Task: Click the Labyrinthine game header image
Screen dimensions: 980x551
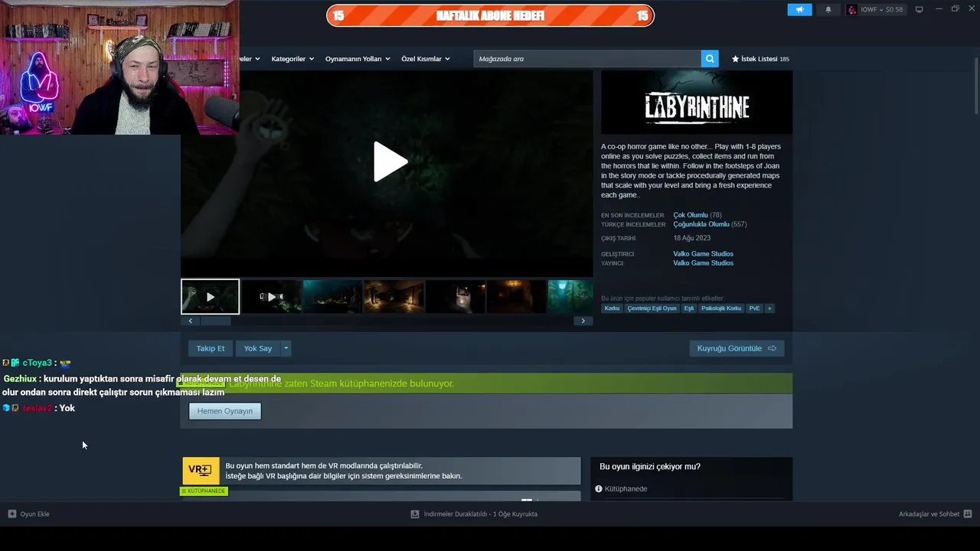Action: pyautogui.click(x=697, y=103)
